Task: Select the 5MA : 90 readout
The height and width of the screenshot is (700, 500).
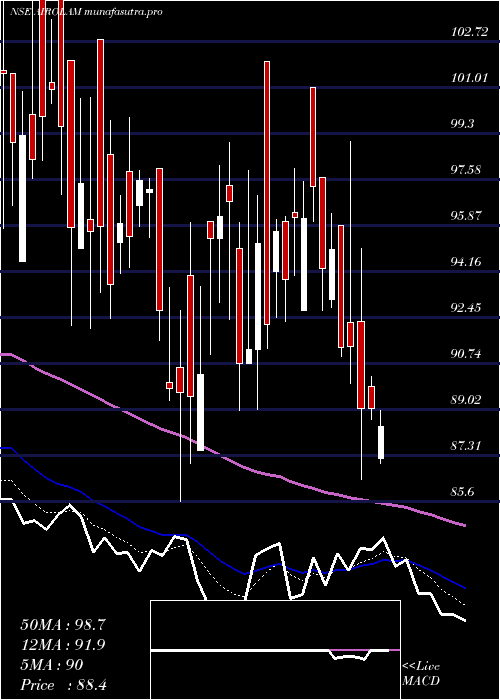Action: [x=52, y=665]
